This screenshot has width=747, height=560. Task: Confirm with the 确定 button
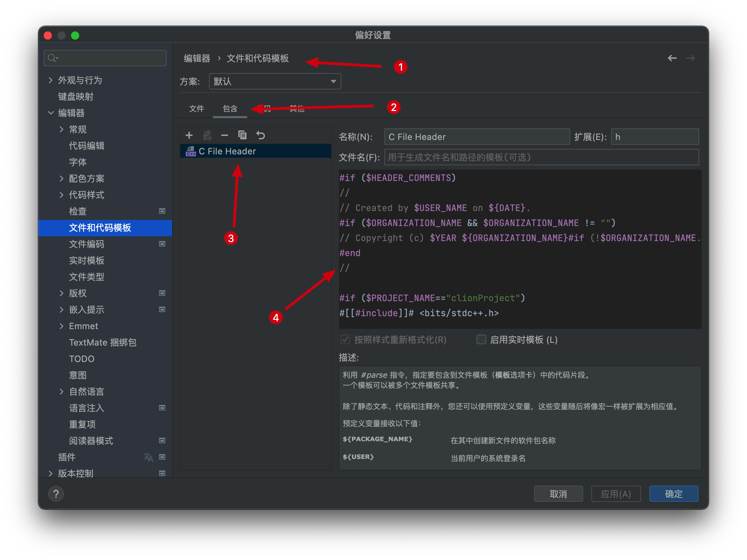click(x=674, y=494)
